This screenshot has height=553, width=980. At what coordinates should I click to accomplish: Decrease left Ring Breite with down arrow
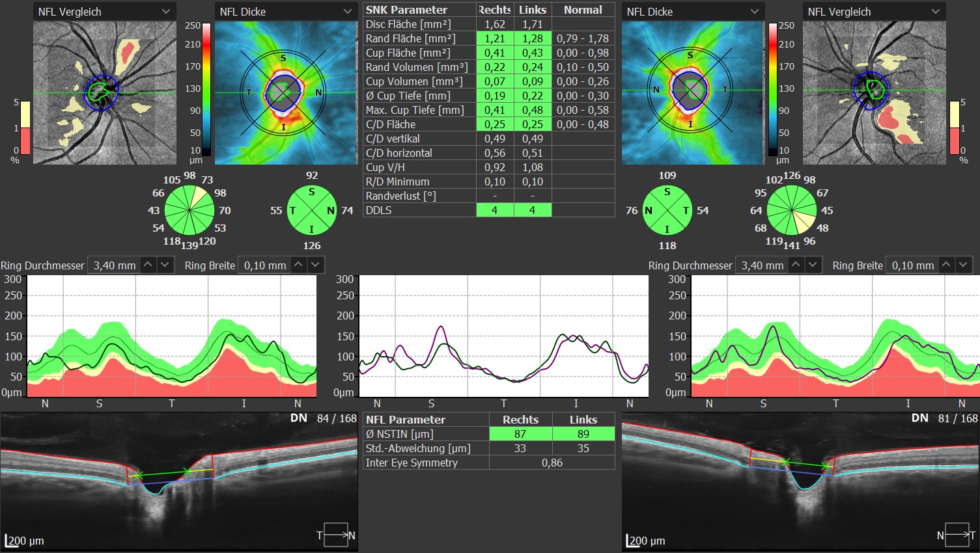coord(315,265)
